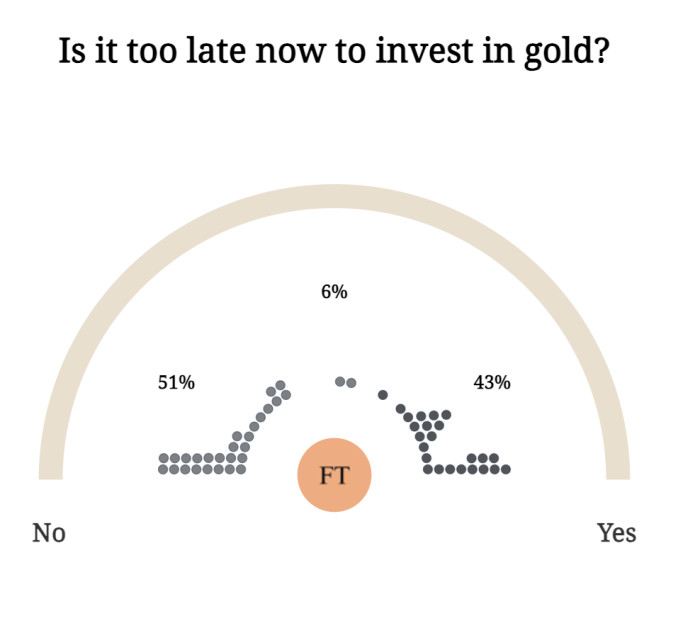Image resolution: width=700 pixels, height=623 pixels.
Task: Click the top center of the beige arc
Action: click(334, 195)
